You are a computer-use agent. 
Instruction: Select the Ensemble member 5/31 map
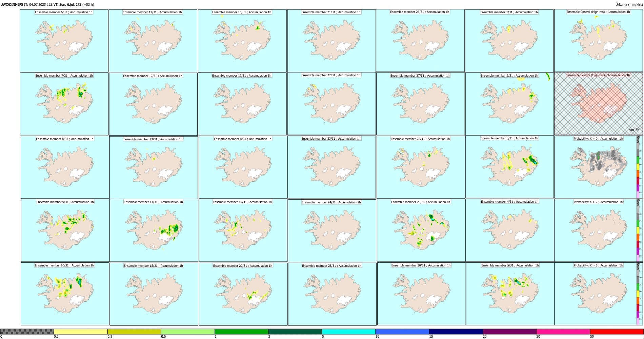[x=510, y=294]
